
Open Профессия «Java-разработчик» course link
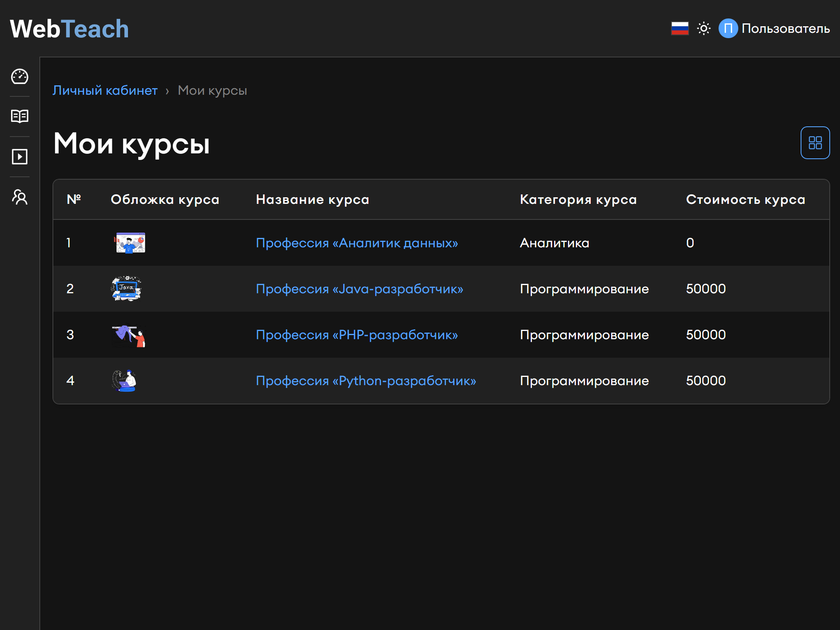(x=359, y=289)
